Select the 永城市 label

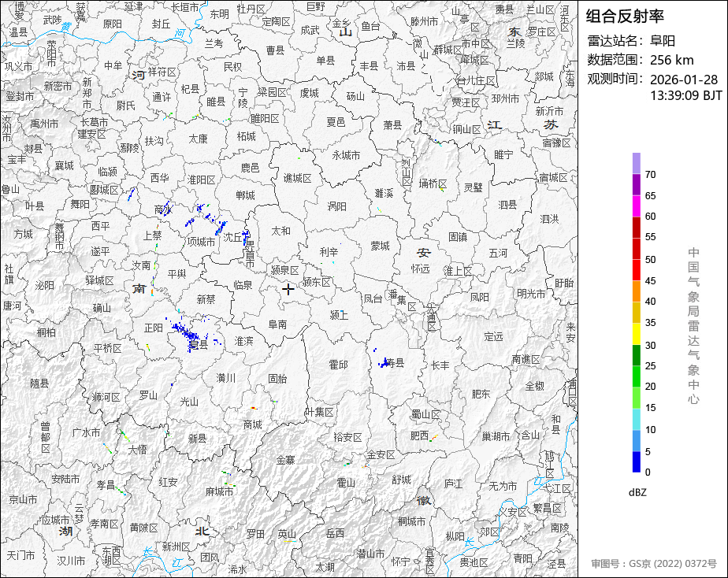347,155
